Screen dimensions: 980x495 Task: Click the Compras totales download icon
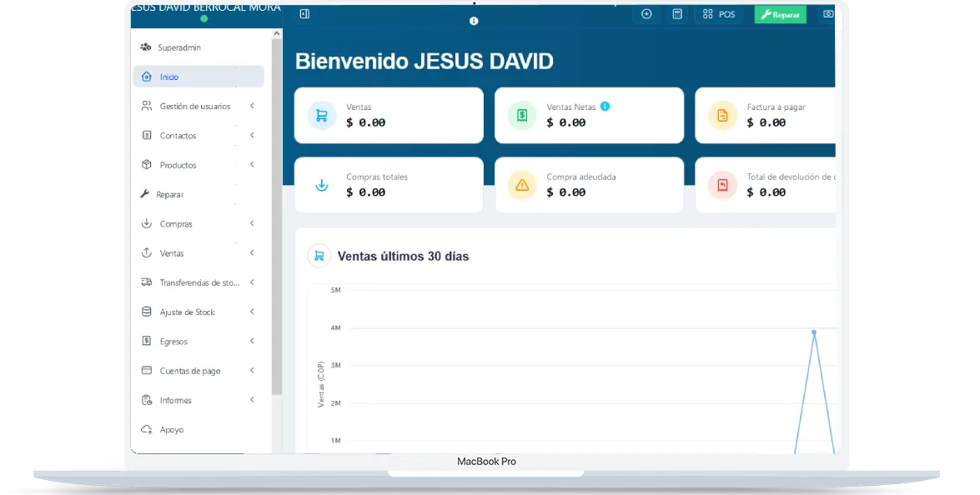321,185
